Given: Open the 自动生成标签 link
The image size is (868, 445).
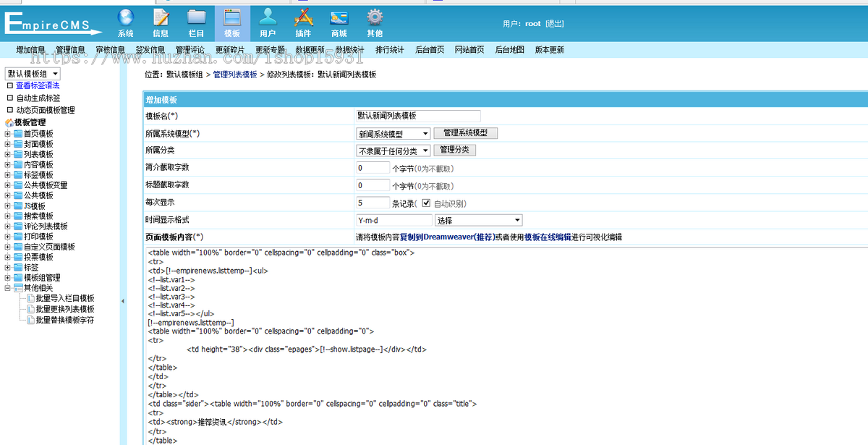Looking at the screenshot, I should 38,98.
